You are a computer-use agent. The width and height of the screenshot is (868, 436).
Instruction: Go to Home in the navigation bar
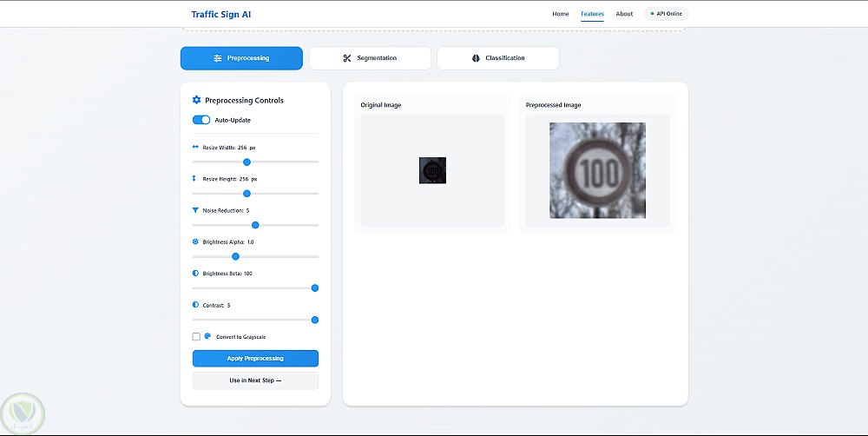coord(560,14)
